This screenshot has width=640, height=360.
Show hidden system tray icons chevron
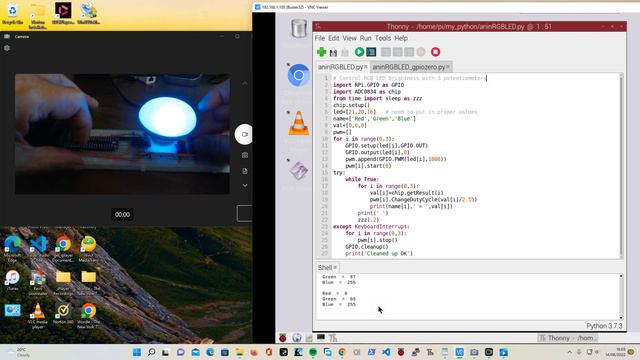click(569, 352)
